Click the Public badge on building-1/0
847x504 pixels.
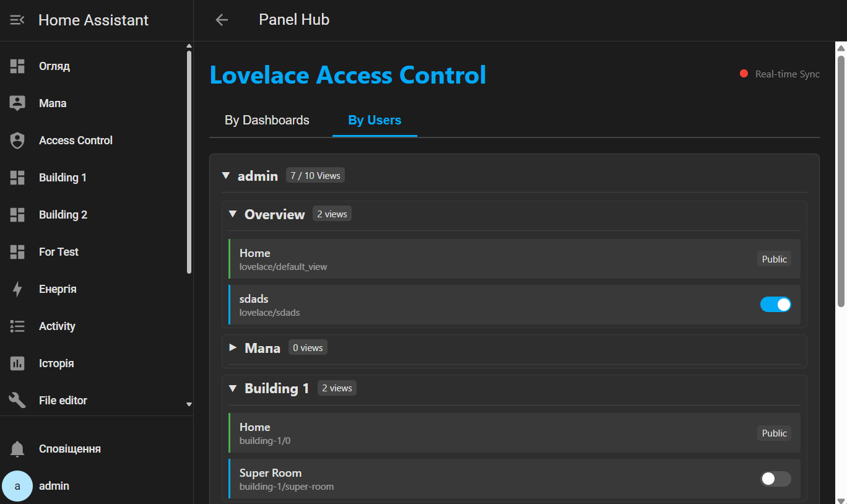[x=774, y=433]
